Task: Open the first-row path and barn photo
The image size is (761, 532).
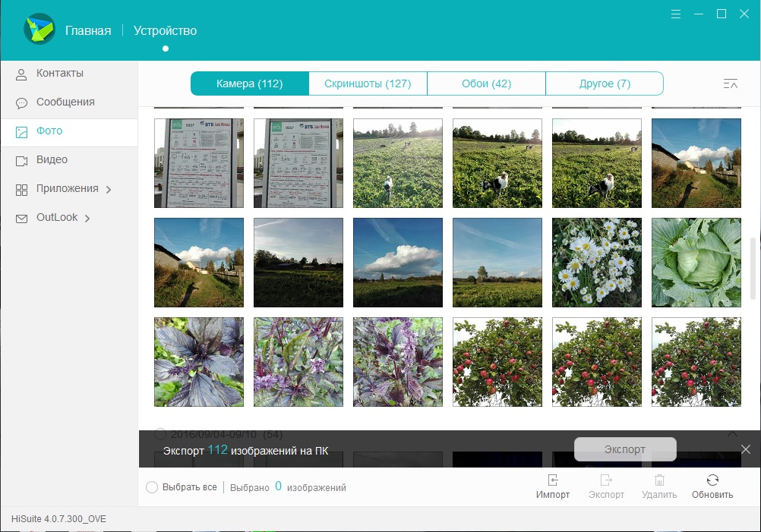Action: click(696, 163)
